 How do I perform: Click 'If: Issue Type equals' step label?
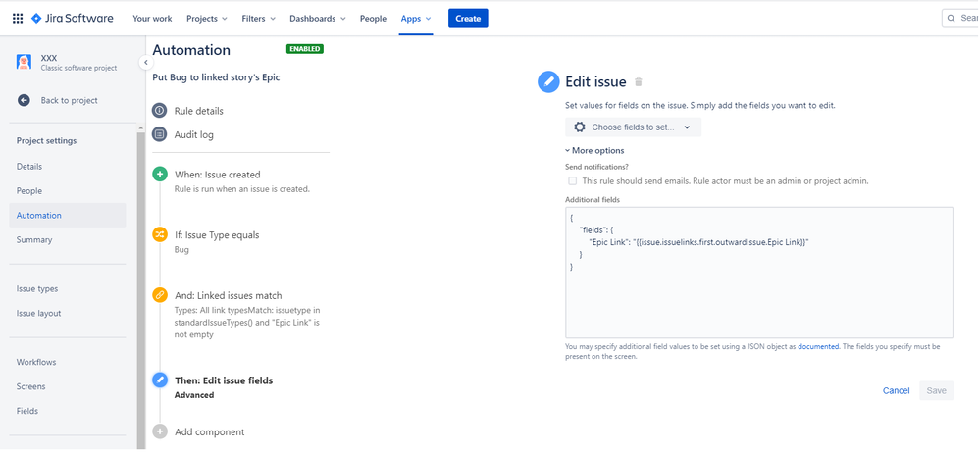(217, 235)
